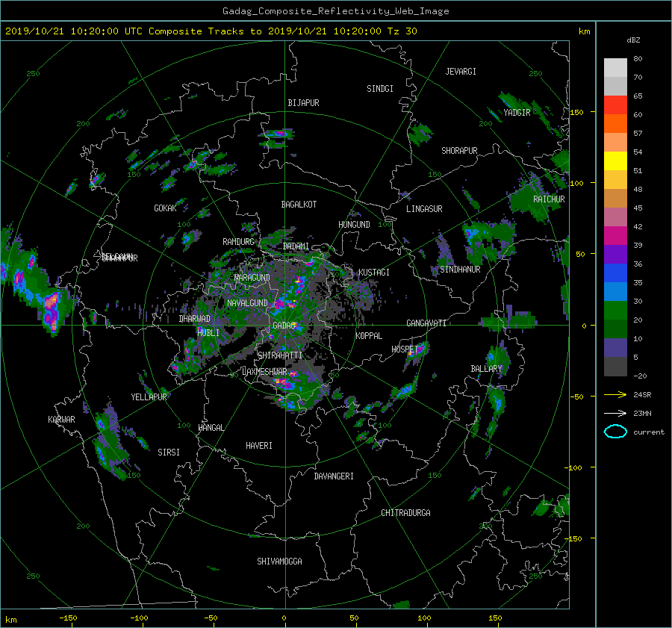This screenshot has height=628, width=672.
Task: Click the SINDHANUR city label
Action: (460, 270)
